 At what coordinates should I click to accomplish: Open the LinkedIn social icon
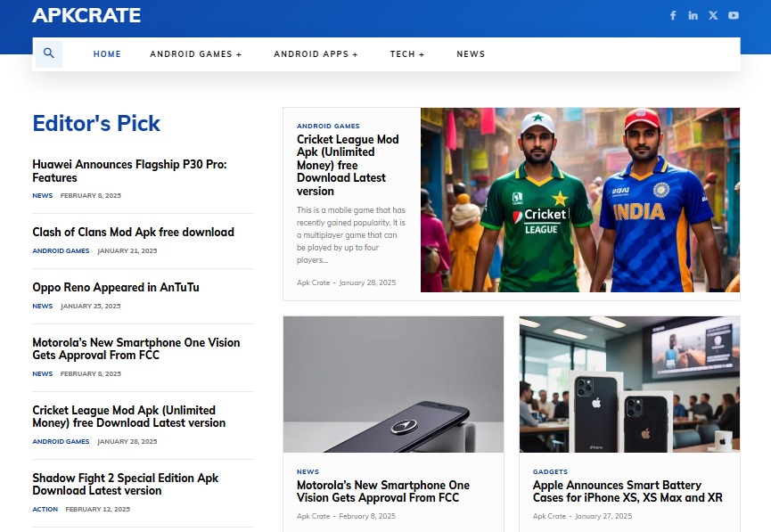[x=693, y=15]
